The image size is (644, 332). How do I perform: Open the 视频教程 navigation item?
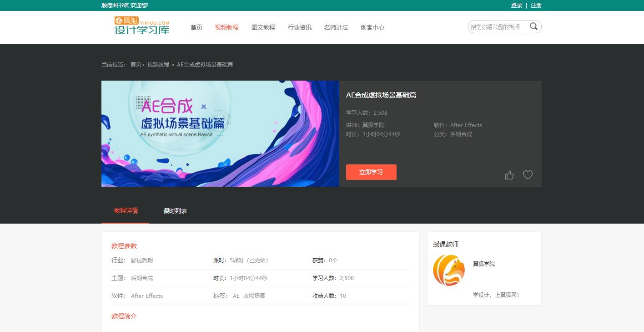click(227, 27)
